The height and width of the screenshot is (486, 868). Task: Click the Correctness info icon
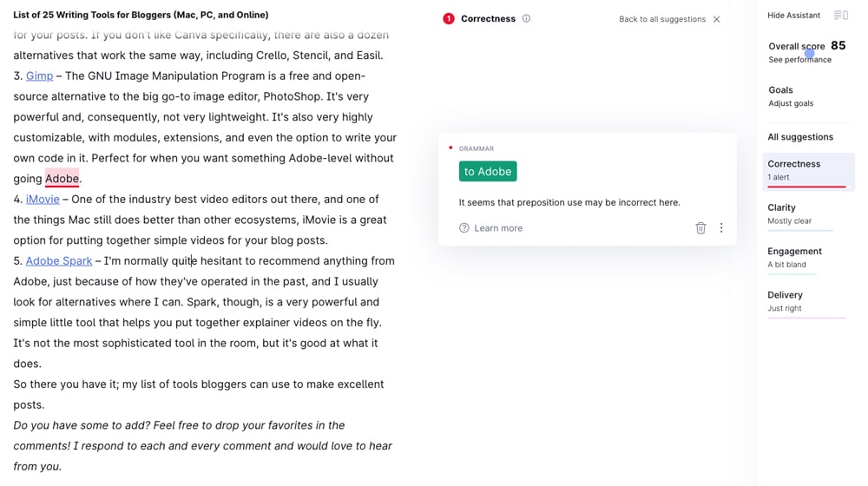point(526,18)
